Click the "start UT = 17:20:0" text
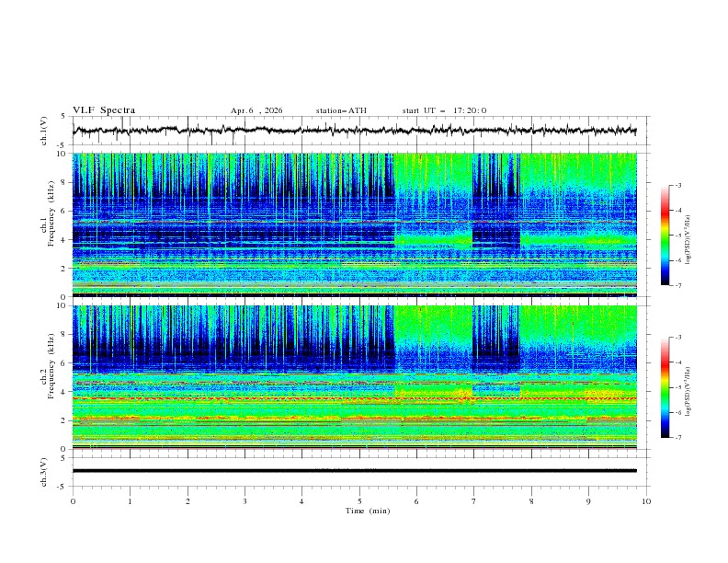728x563 pixels. [x=444, y=110]
